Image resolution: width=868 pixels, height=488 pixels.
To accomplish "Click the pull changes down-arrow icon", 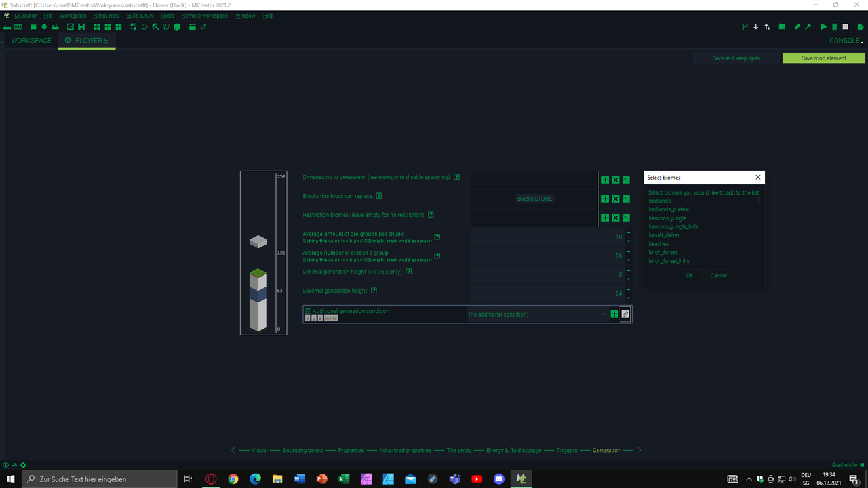I will [756, 27].
